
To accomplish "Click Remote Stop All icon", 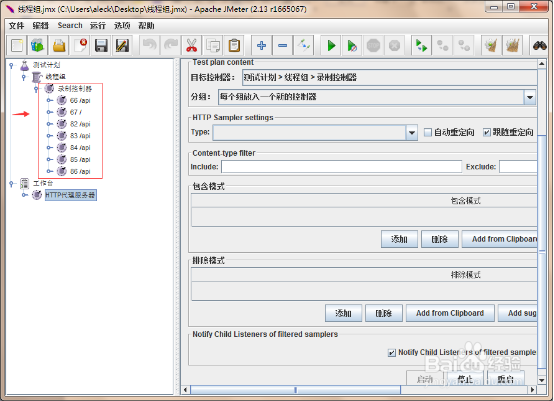I will (x=443, y=46).
